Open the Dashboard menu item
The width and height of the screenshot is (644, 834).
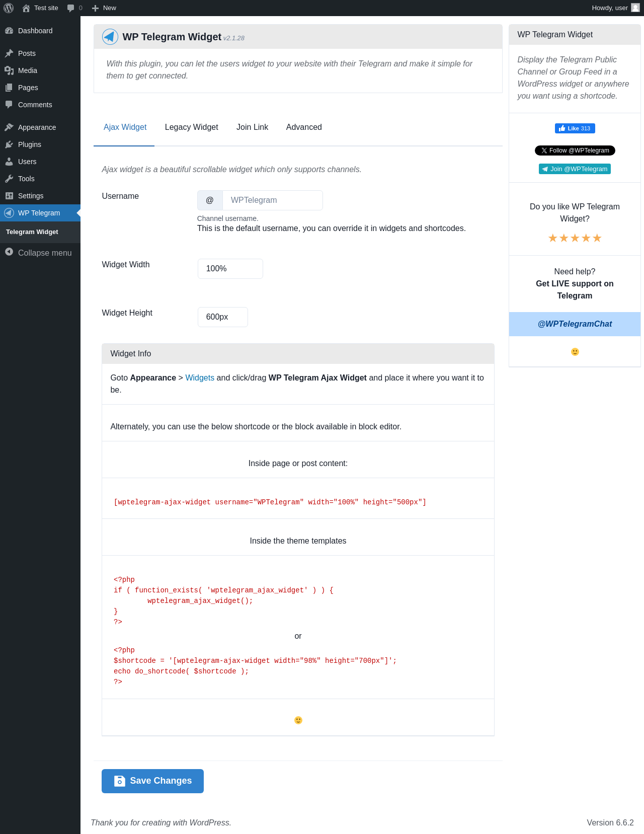coord(40,31)
